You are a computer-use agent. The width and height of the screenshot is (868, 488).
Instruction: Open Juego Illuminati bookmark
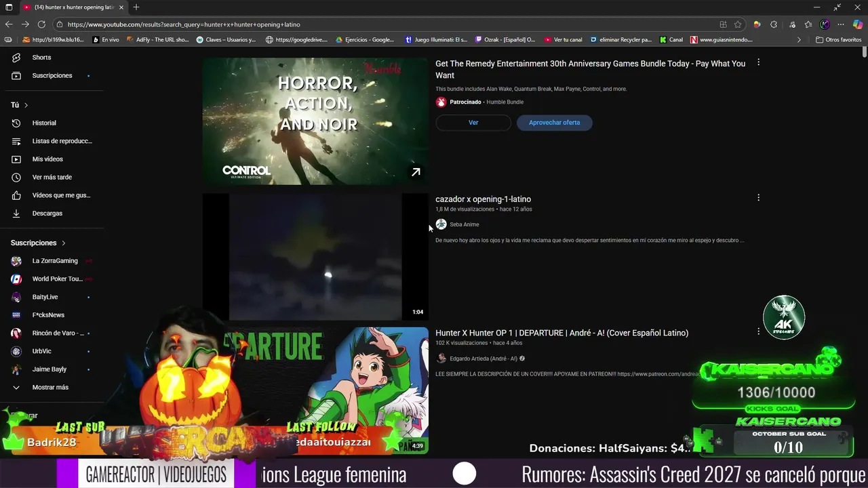coord(437,40)
